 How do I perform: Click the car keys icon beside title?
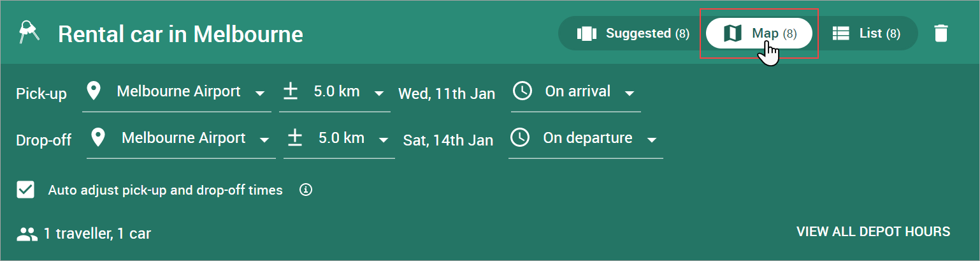click(x=29, y=33)
